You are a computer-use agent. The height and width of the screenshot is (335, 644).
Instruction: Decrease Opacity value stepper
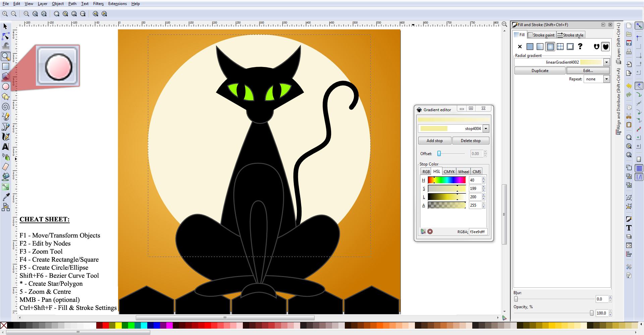click(610, 315)
